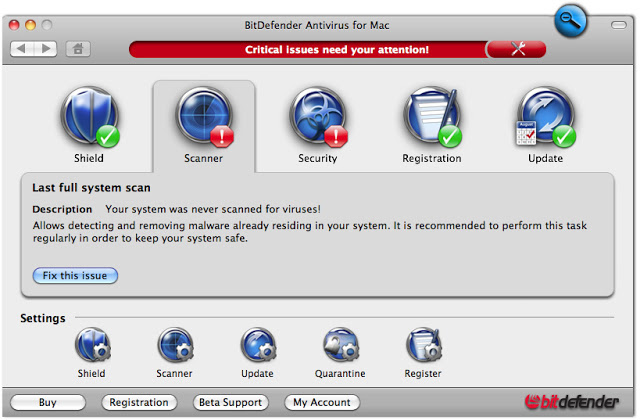Image resolution: width=640 pixels, height=420 pixels.
Task: Go back with the left arrow
Action: click(22, 49)
